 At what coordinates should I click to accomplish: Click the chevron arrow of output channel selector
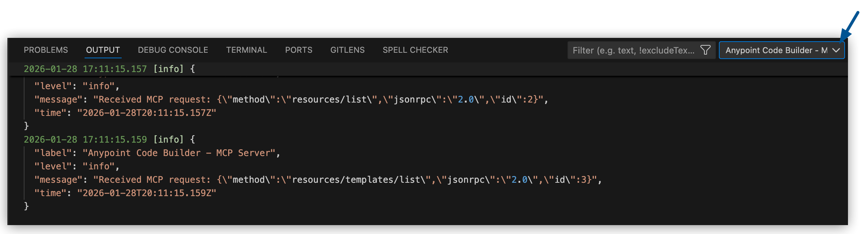coord(836,51)
